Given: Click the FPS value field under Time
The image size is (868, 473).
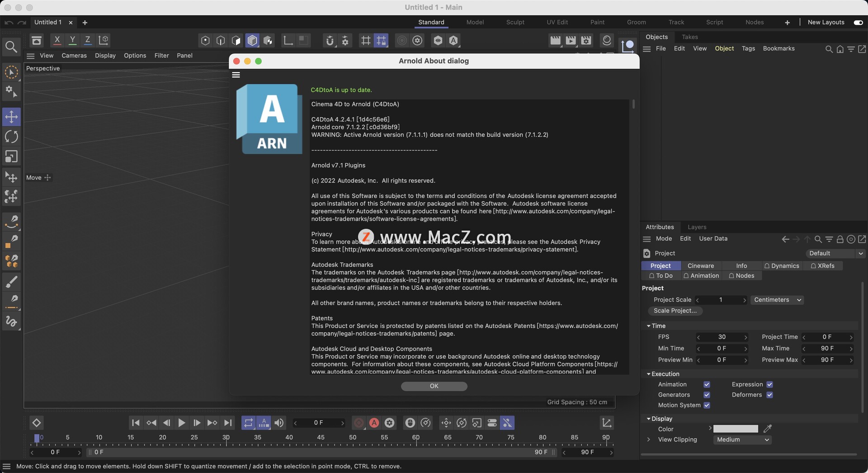Looking at the screenshot, I should pos(722,337).
